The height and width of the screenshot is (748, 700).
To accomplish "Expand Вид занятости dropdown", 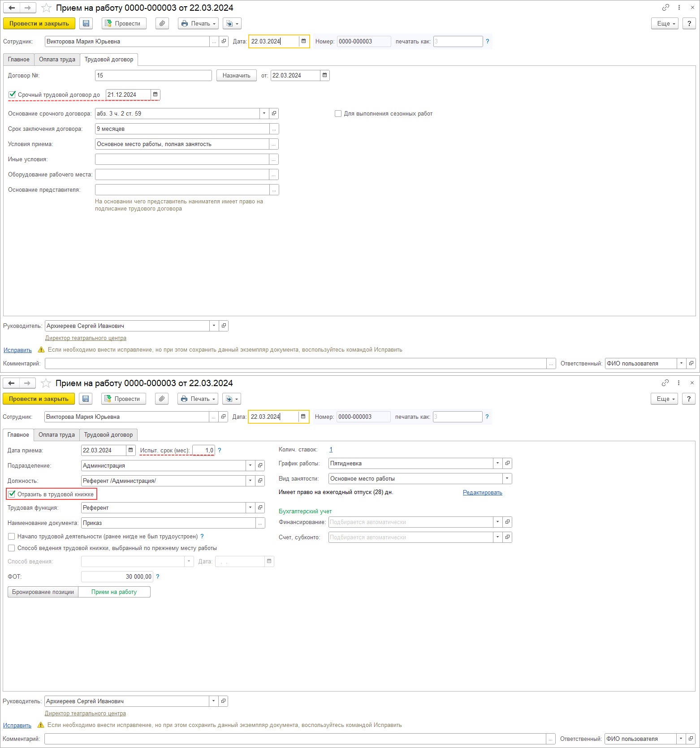I will pos(507,478).
